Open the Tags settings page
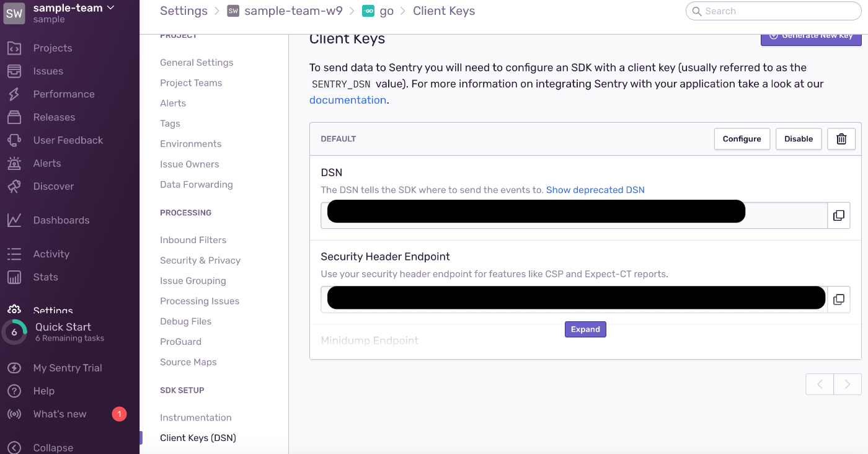868x454 pixels. pos(170,123)
